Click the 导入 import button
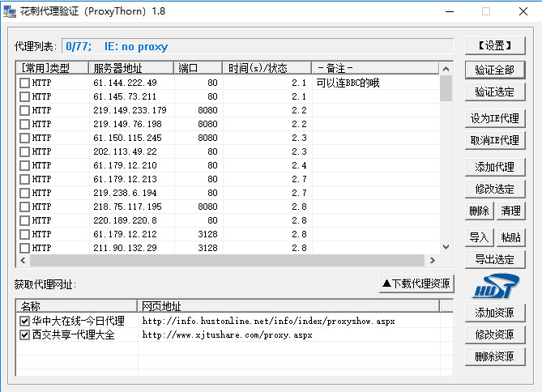The height and width of the screenshot is (392, 542). pyautogui.click(x=479, y=237)
